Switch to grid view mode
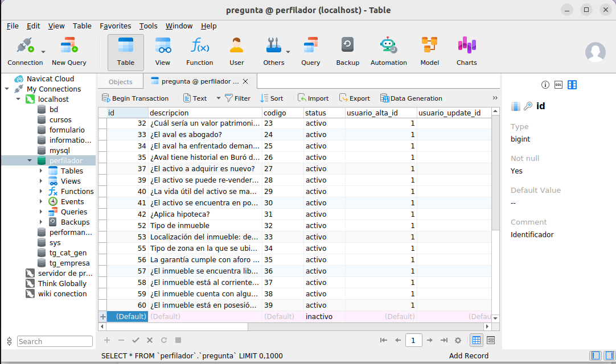The width and height of the screenshot is (616, 364). tap(477, 340)
